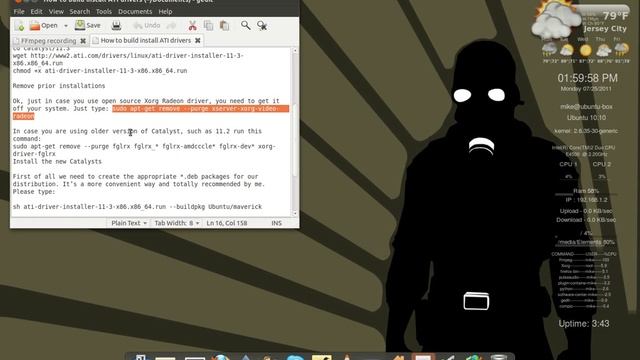Expand the recent files arrow beside Open
The image size is (640, 360).
pos(66,26)
